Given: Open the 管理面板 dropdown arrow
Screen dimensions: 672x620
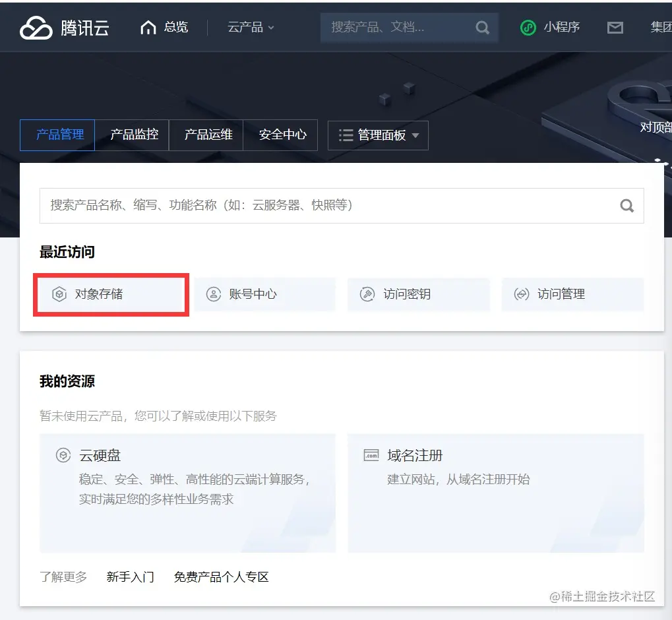Looking at the screenshot, I should point(415,135).
